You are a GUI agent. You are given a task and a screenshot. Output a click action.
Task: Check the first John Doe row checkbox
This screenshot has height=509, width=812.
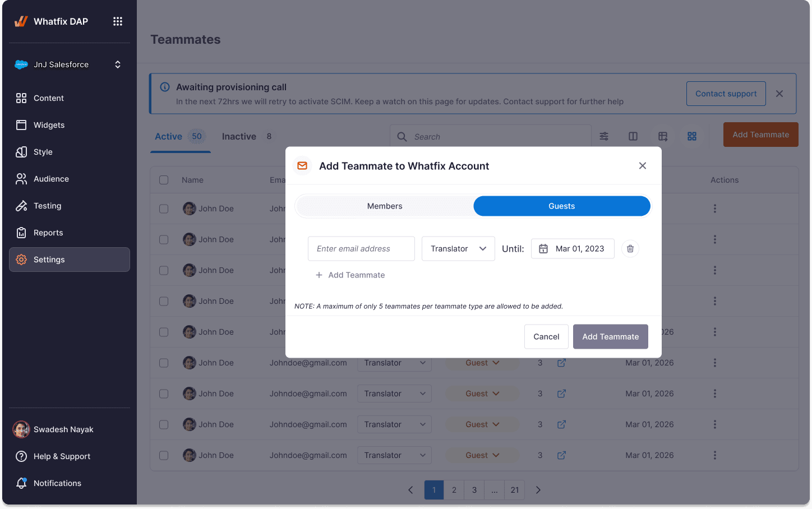click(x=164, y=209)
